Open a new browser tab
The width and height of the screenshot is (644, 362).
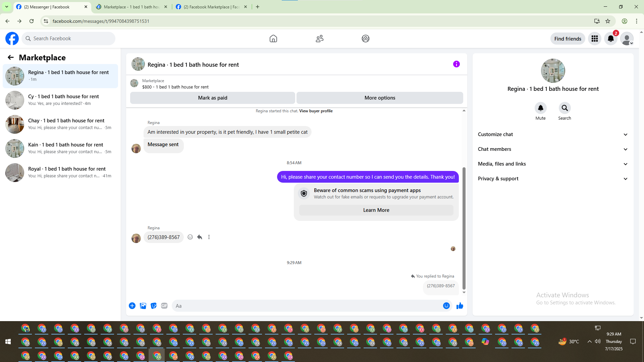tap(258, 7)
